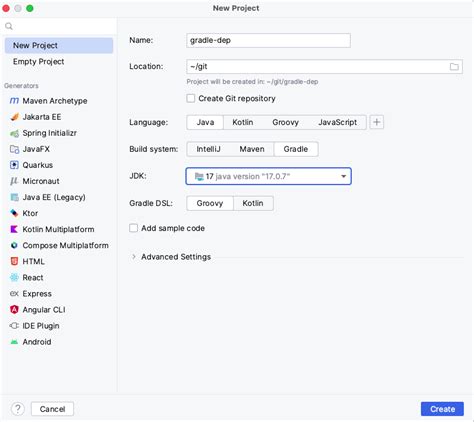Browse for location with folder icon
The height and width of the screenshot is (422, 474).
click(x=454, y=67)
